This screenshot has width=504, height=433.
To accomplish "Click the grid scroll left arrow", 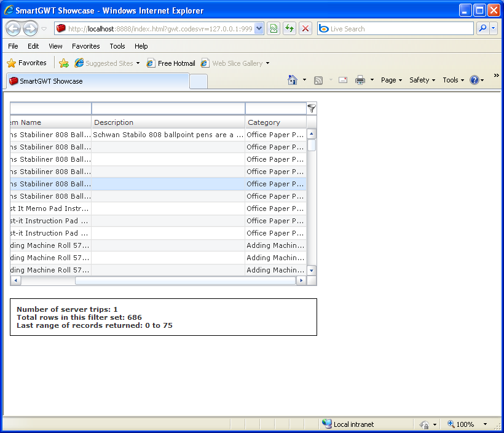I will coord(15,280).
